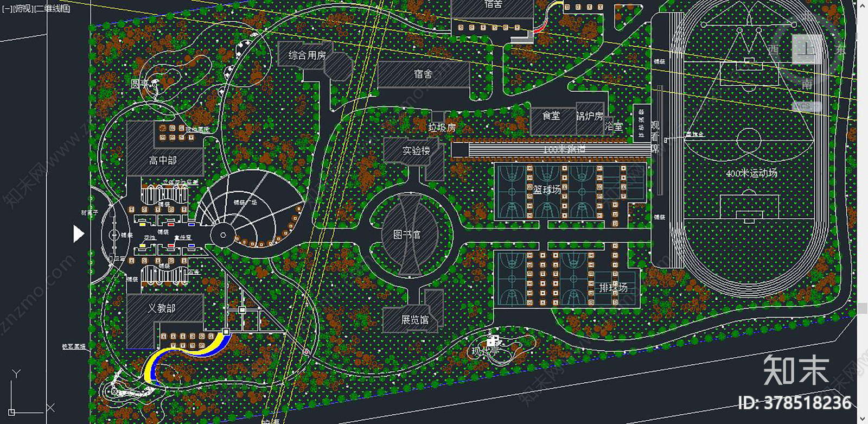Select the 图书馆 label
868x424 pixels.
(x=407, y=235)
